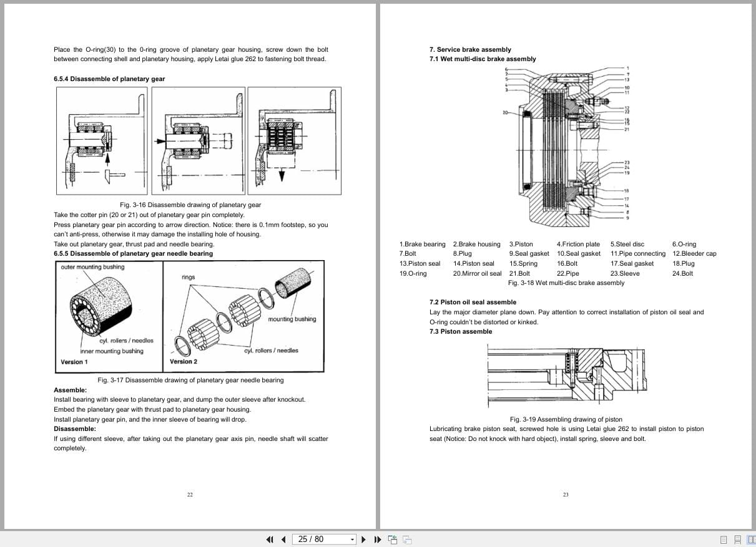Image resolution: width=756 pixels, height=547 pixels.
Task: Open the page number dropdown list
Action: point(351,539)
